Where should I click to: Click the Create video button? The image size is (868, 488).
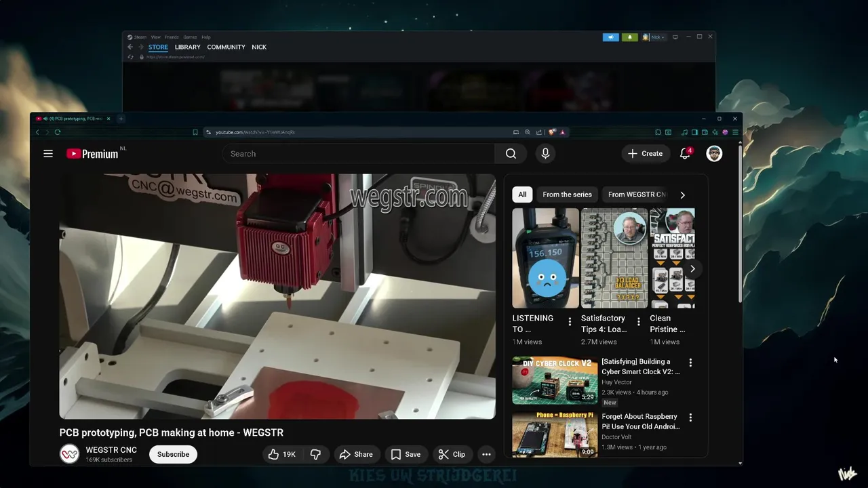tap(645, 154)
